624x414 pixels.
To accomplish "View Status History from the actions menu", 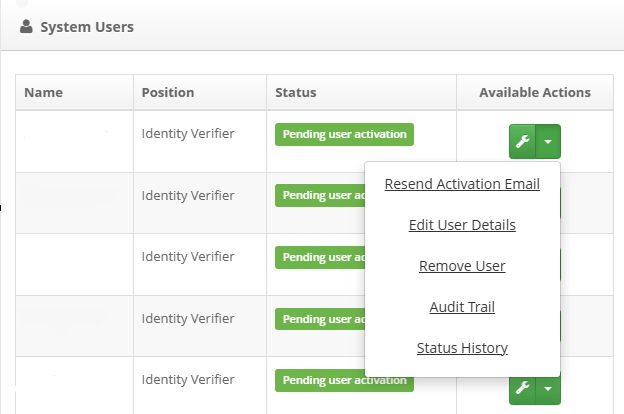I will coord(462,348).
